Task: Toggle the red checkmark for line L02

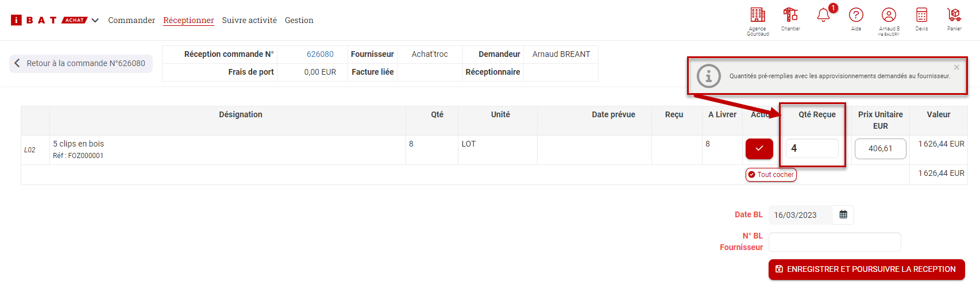Action: pyautogui.click(x=759, y=148)
